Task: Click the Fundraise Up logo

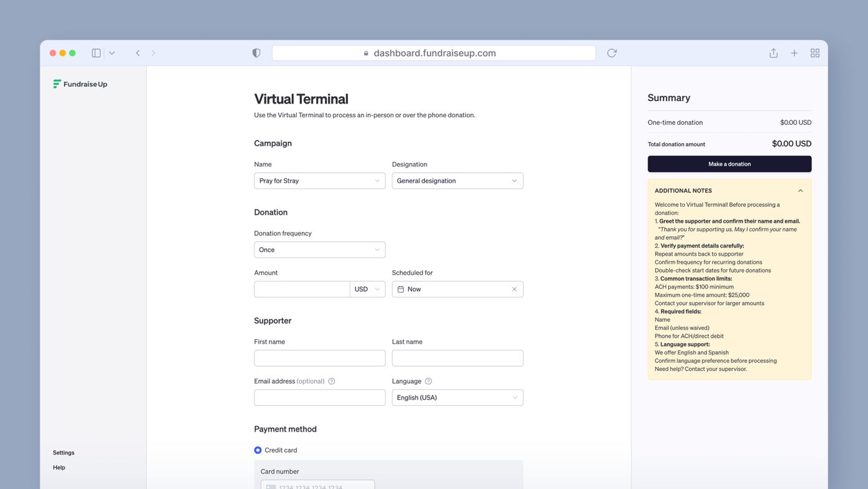Action: point(80,84)
